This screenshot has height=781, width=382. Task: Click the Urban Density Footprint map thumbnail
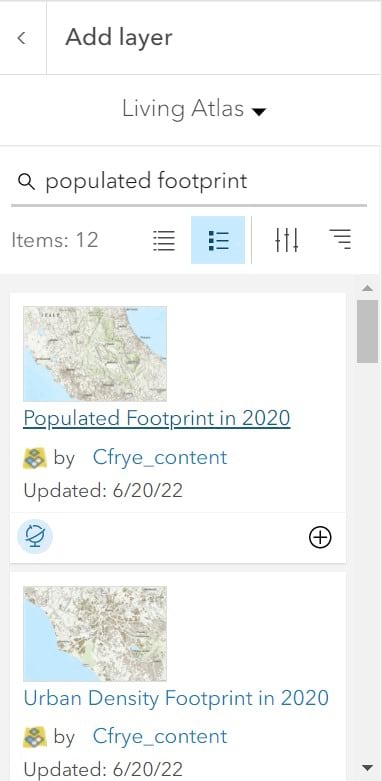[x=95, y=634]
